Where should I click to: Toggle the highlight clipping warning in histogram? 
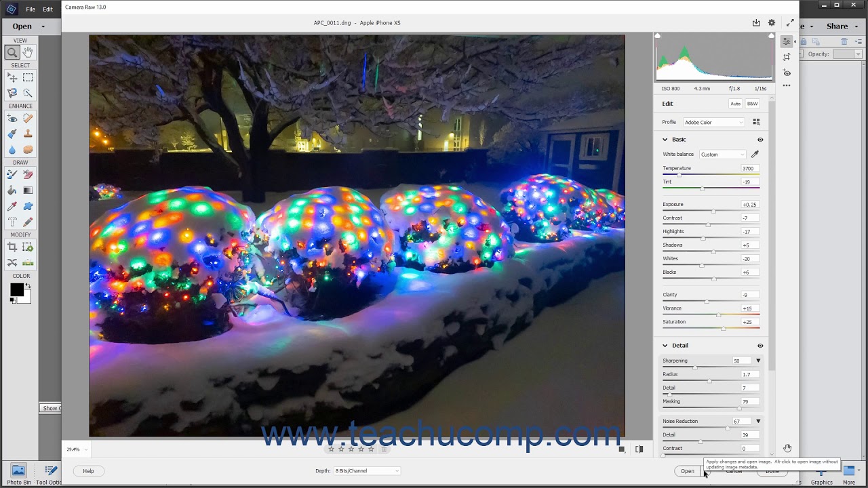pos(771,36)
